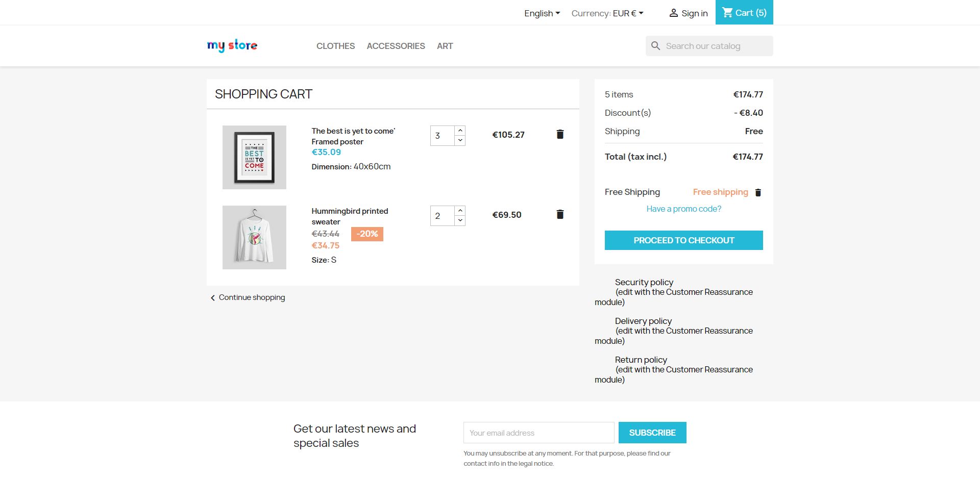Increase Hummingbird sweater quantity
Screen dimensions: 980x478
point(460,211)
